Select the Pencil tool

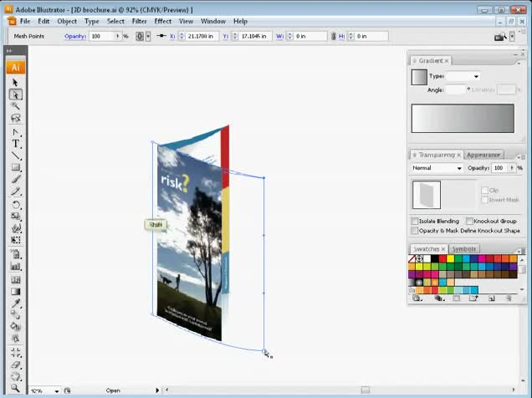tap(15, 191)
